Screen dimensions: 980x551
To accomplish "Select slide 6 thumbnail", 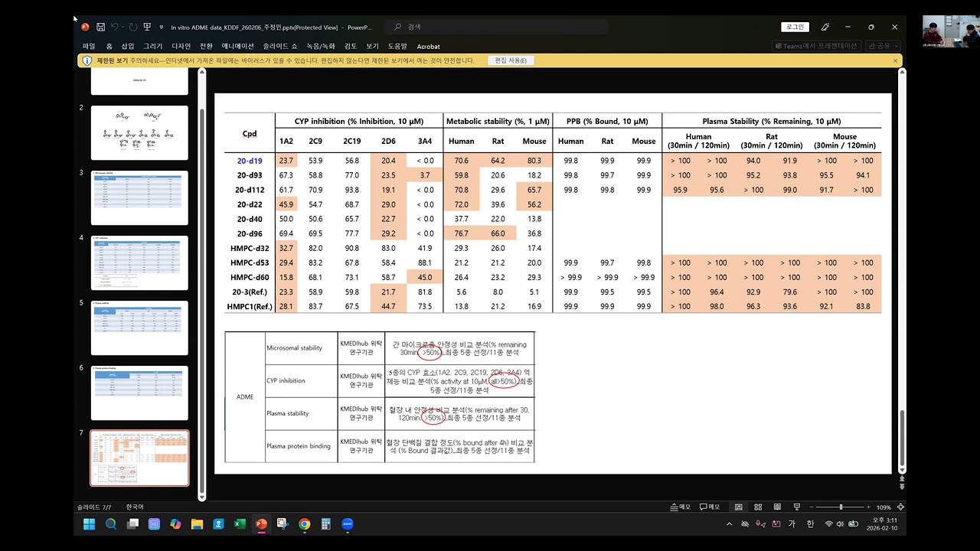I will [x=139, y=393].
